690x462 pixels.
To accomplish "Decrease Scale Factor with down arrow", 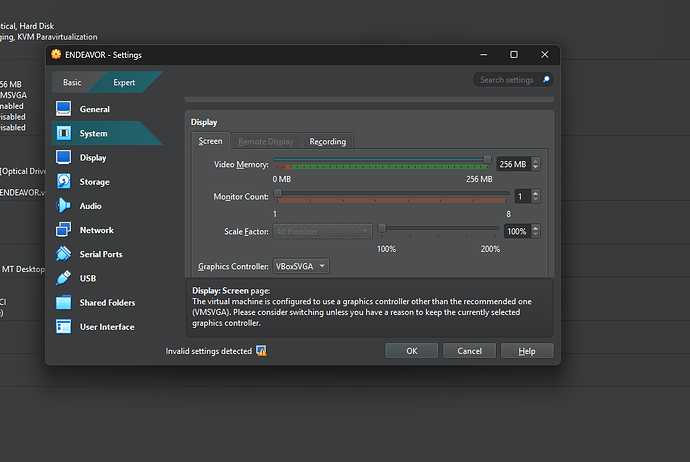I will [536, 234].
